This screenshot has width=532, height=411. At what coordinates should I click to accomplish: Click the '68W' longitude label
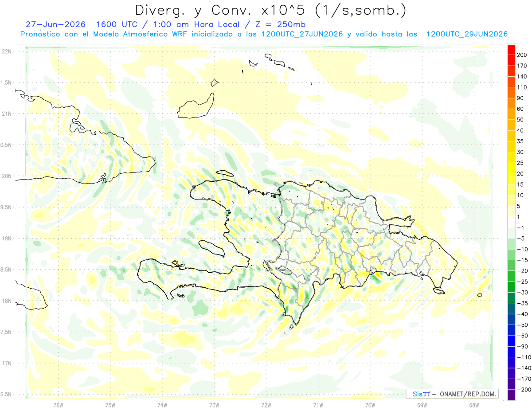474,405
